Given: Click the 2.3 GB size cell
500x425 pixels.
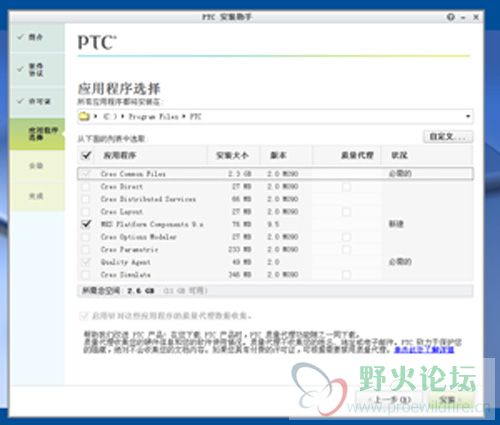Looking at the screenshot, I should [240, 174].
